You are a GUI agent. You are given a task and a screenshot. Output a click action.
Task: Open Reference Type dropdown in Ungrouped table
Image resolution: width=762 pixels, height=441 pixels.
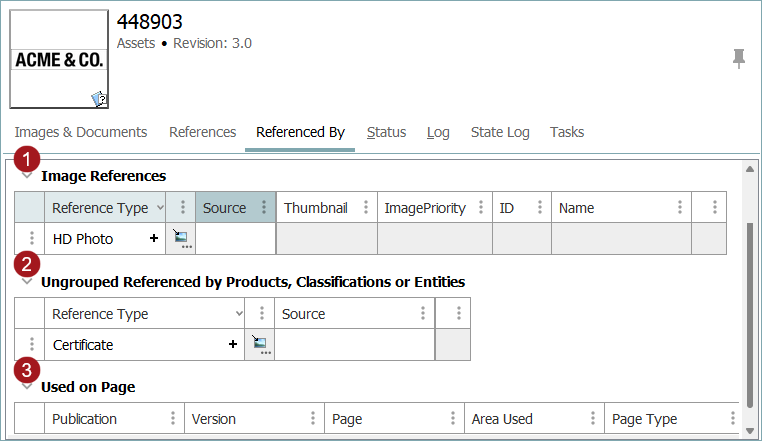pos(237,314)
